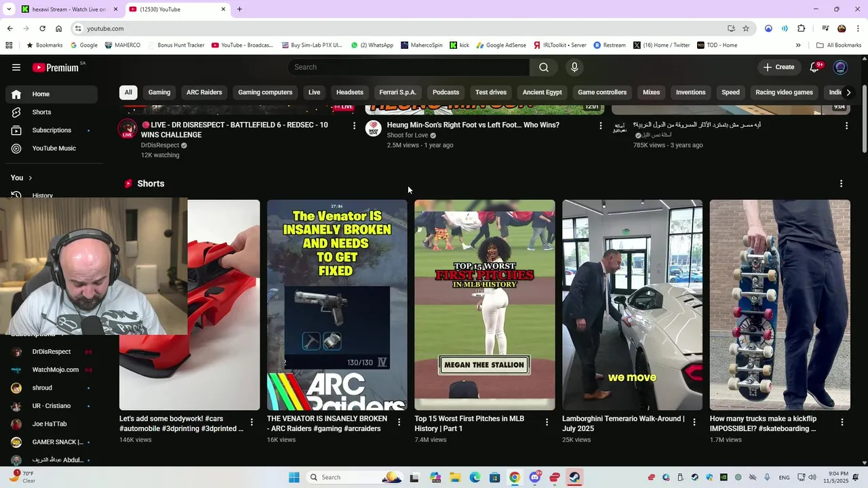This screenshot has width=868, height=488.
Task: Select the Racing video games chip
Action: (784, 92)
